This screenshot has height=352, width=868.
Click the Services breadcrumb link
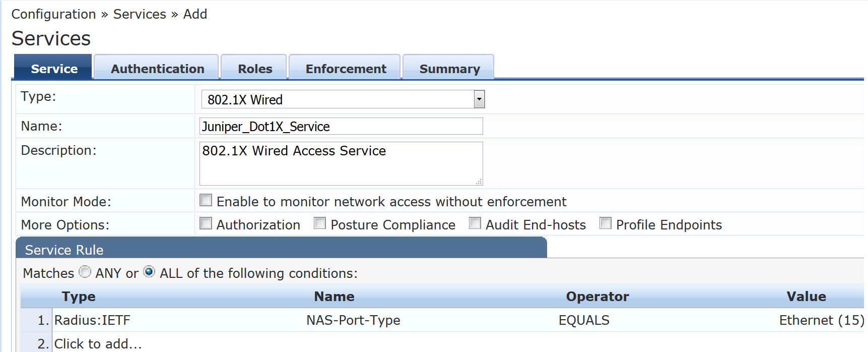point(140,14)
